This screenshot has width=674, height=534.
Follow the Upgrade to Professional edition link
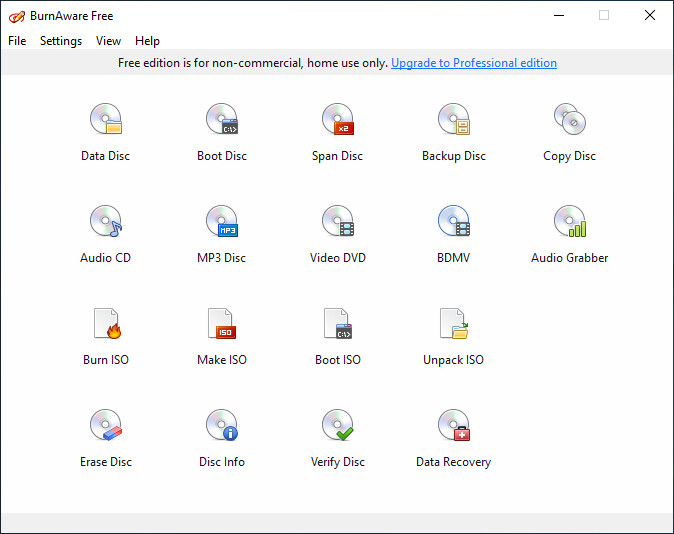pos(474,63)
